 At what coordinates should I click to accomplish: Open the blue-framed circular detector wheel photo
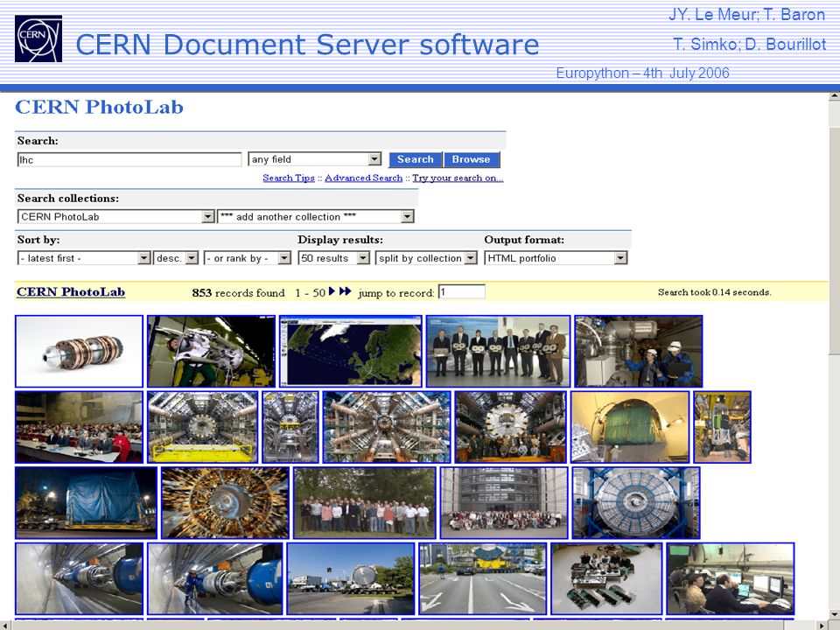click(636, 502)
